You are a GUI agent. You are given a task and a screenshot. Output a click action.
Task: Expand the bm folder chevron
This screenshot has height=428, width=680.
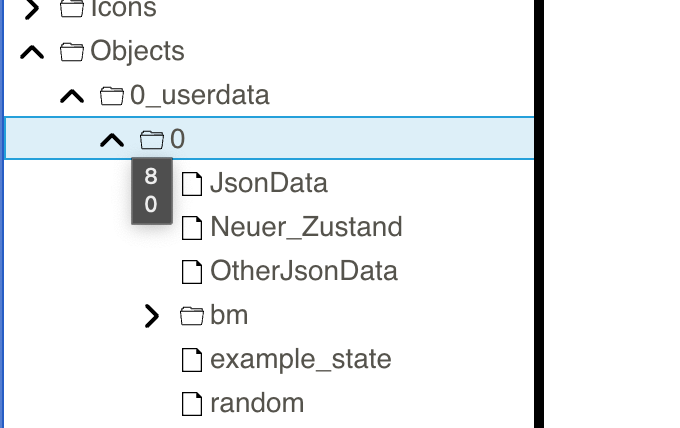pos(152,316)
